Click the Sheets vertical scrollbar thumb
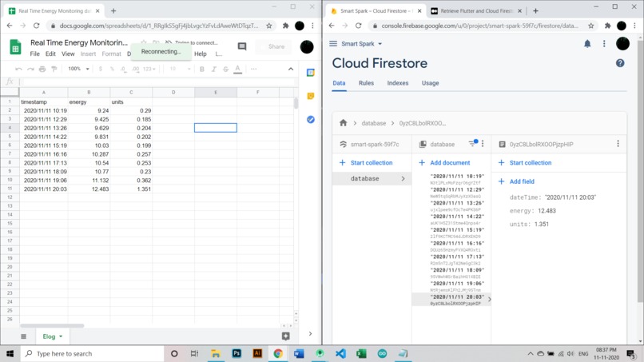 click(x=296, y=103)
